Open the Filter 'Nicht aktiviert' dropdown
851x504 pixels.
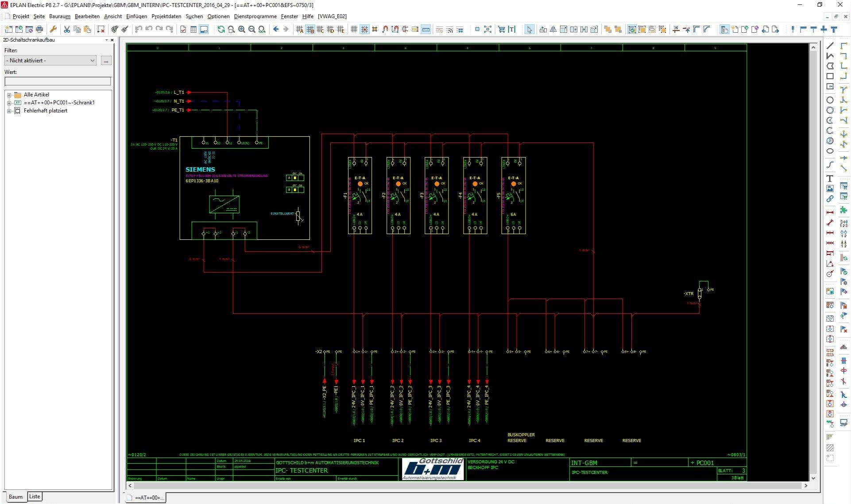(x=50, y=61)
